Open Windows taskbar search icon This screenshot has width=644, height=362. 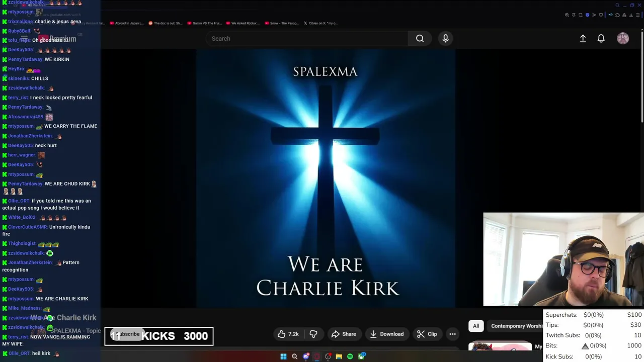point(294,356)
